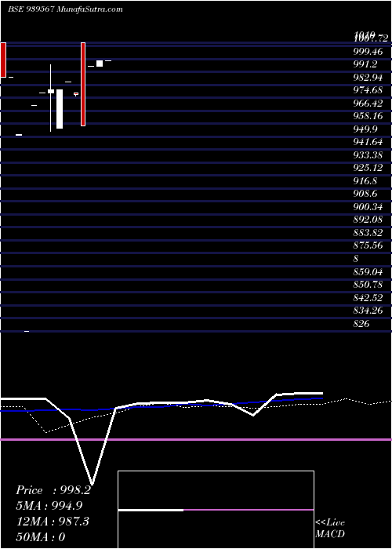
Task: Click the 900.34 price level
Action: tap(368, 207)
